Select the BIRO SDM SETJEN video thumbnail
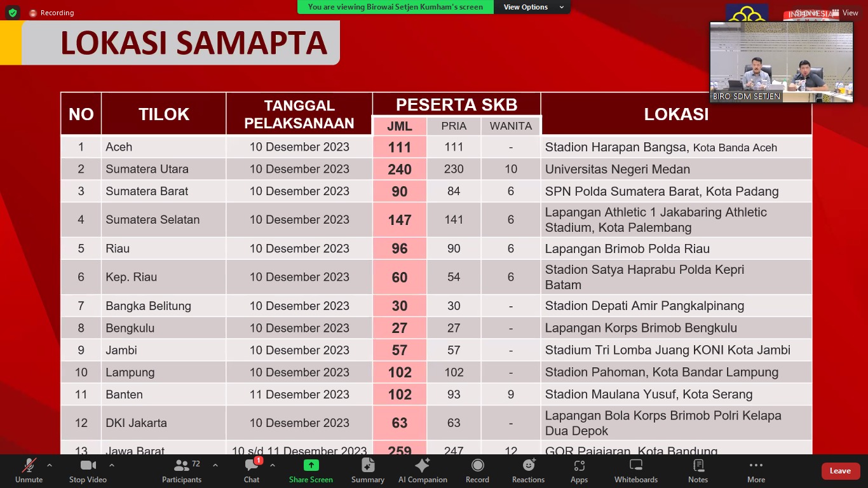Screen dimensions: 868x488 781,62
